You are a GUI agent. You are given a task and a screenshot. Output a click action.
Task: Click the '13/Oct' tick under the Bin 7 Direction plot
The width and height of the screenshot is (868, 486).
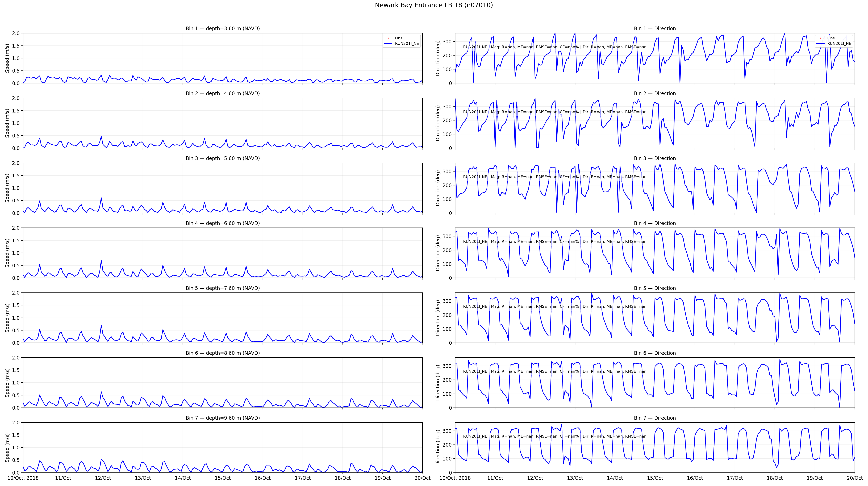click(575, 478)
